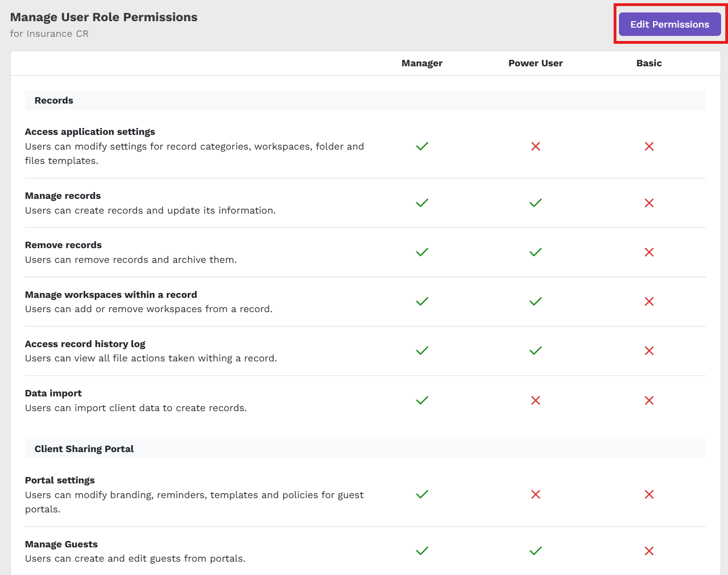This screenshot has width=728, height=575.
Task: Click description 'Users can modify branding, reminders'
Action: pyautogui.click(x=194, y=502)
